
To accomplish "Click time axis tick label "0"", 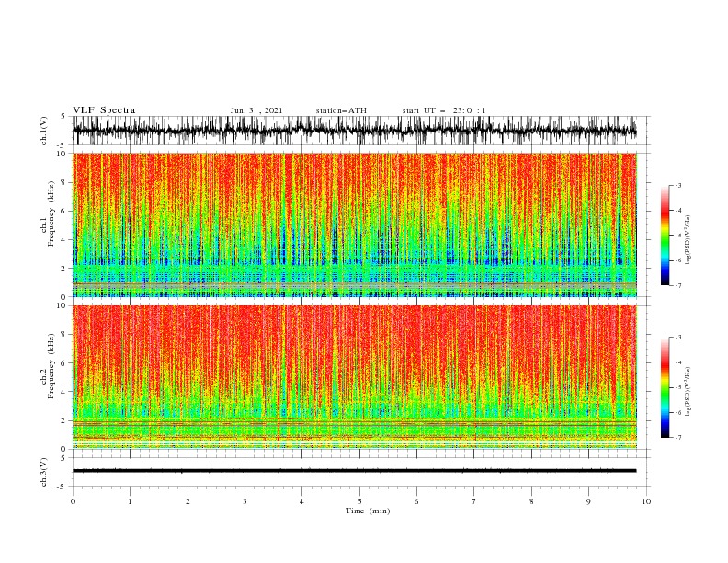I will (73, 501).
